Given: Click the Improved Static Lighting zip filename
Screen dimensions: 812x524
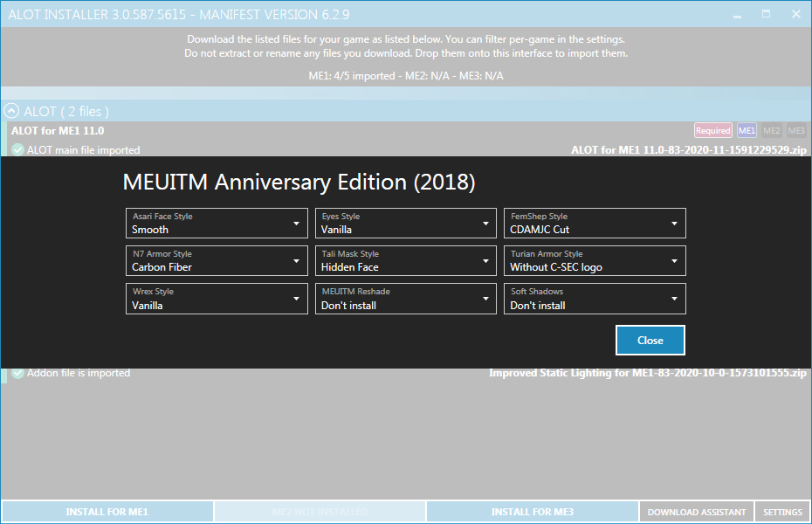Looking at the screenshot, I should pos(648,373).
